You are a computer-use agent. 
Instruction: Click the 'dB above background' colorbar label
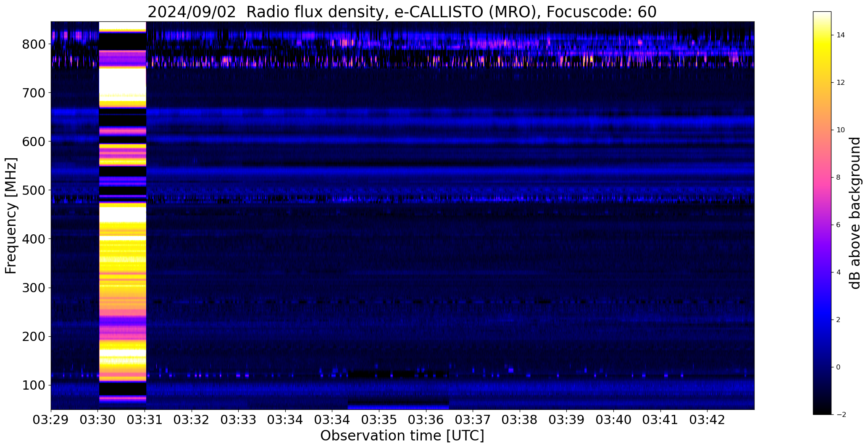[x=855, y=213]
